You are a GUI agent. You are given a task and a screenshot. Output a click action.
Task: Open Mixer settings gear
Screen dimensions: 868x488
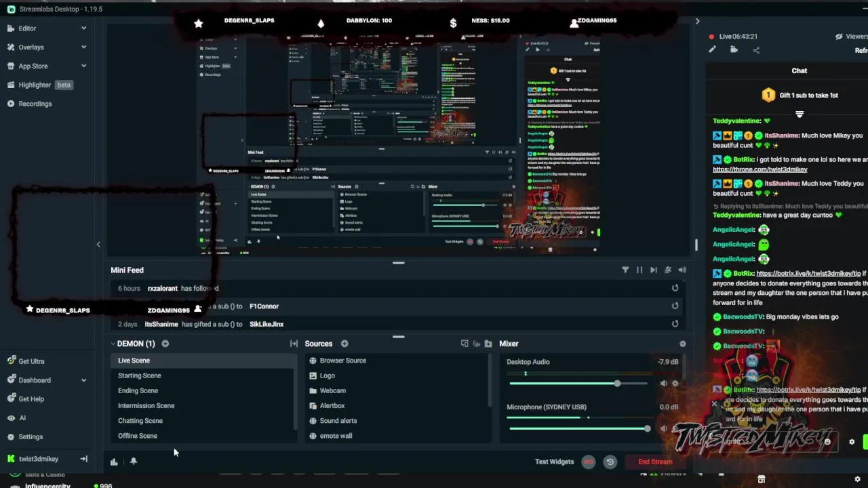(x=683, y=344)
